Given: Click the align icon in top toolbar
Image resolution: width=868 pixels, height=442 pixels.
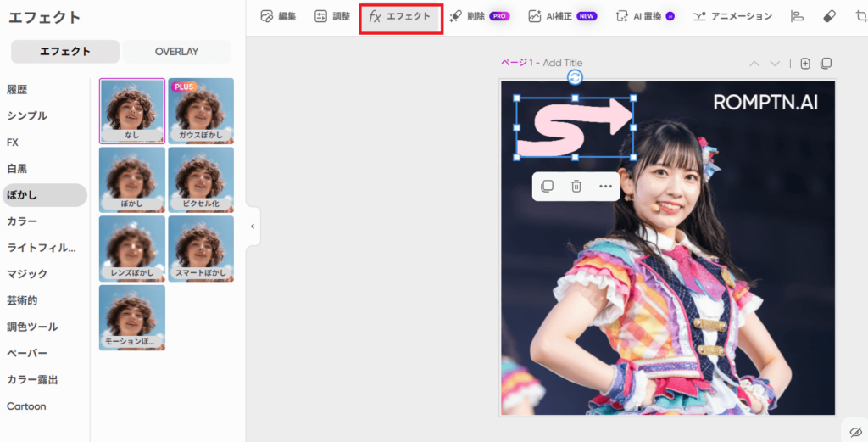Looking at the screenshot, I should tap(797, 16).
